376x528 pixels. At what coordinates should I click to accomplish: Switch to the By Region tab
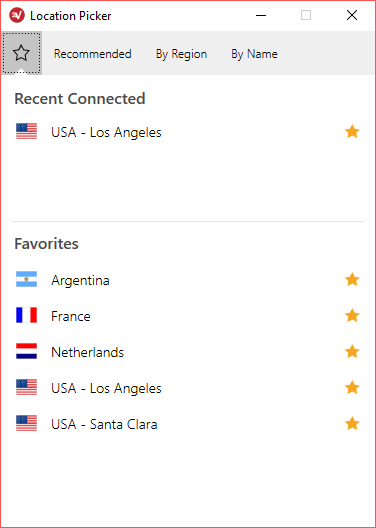pos(181,54)
